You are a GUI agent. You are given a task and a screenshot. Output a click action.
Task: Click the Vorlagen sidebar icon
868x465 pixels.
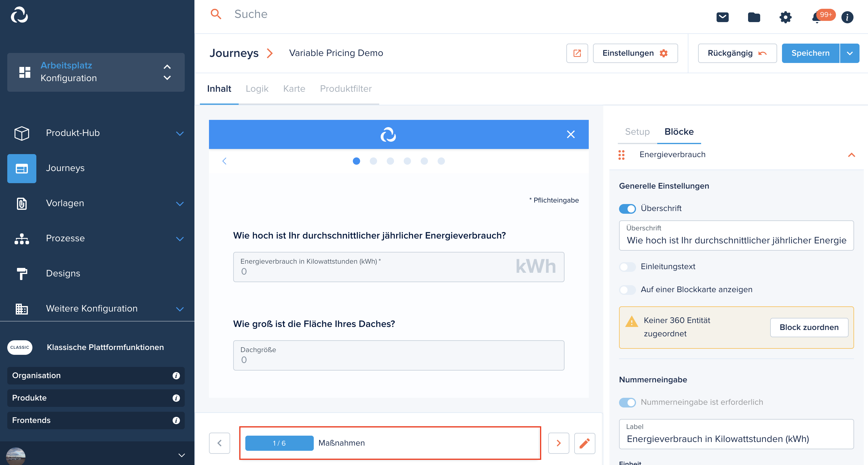coord(21,203)
